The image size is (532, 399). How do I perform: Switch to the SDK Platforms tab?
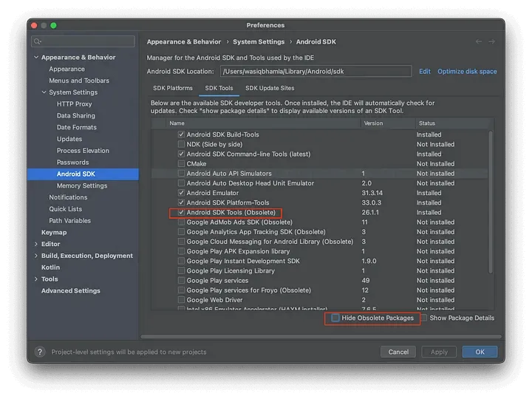[173, 88]
